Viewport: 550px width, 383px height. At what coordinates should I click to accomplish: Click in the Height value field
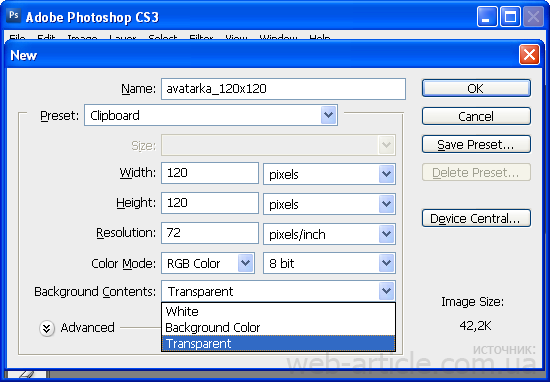pos(210,203)
